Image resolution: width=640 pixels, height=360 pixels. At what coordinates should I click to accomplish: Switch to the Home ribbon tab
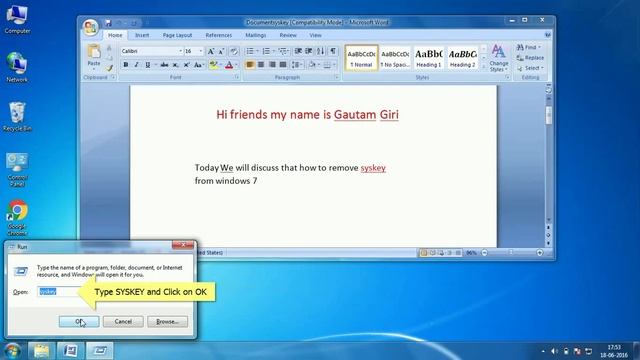coord(115,36)
